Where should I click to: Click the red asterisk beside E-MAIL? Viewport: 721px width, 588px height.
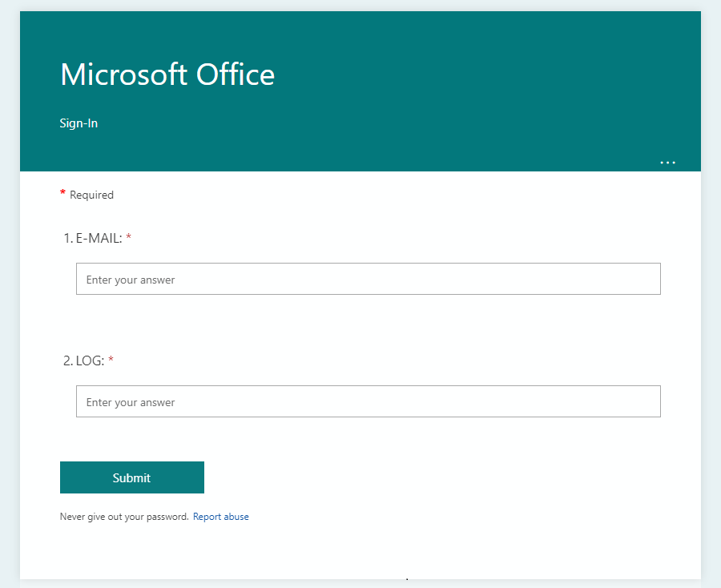click(x=129, y=237)
